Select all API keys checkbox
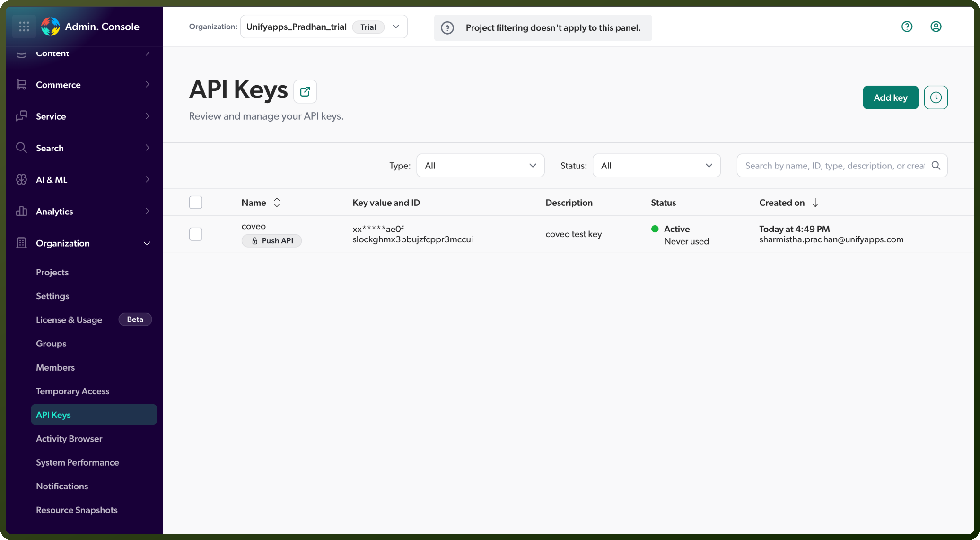980x540 pixels. coord(196,203)
